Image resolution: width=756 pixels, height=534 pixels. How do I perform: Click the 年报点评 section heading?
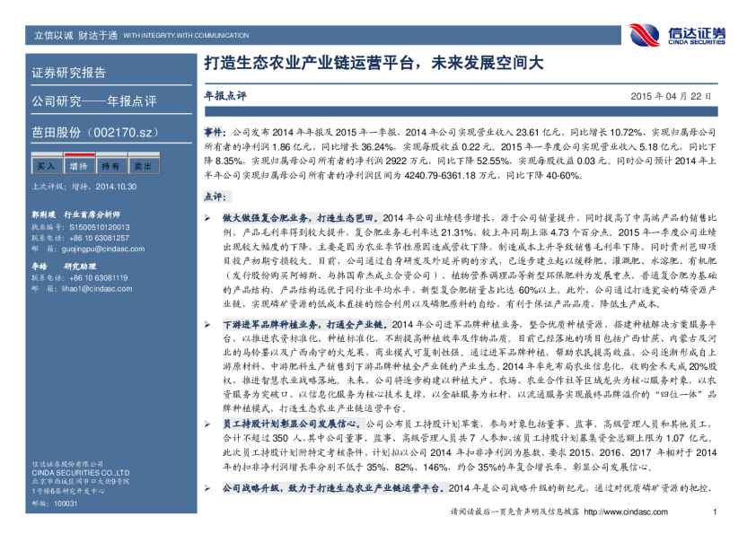tap(224, 94)
